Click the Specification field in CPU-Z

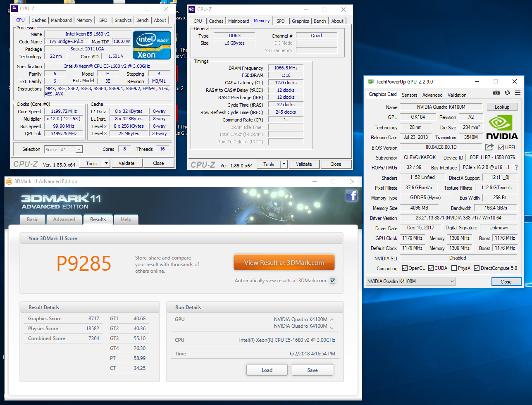click(107, 66)
